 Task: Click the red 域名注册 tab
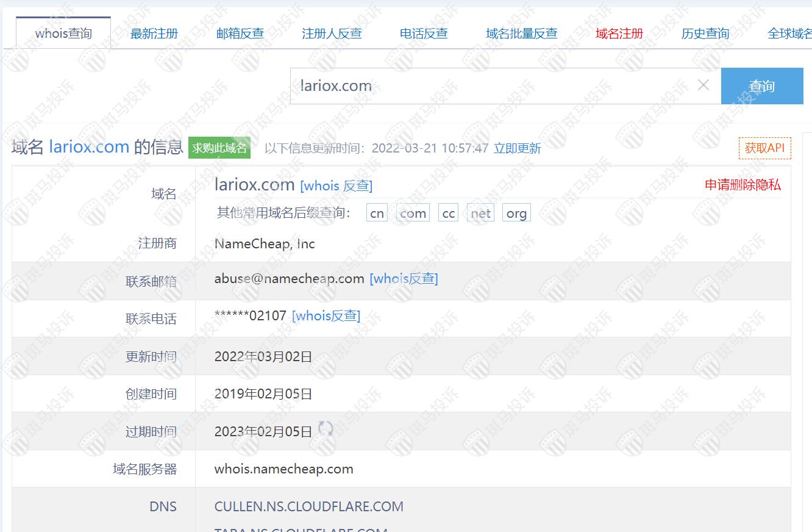tap(619, 34)
